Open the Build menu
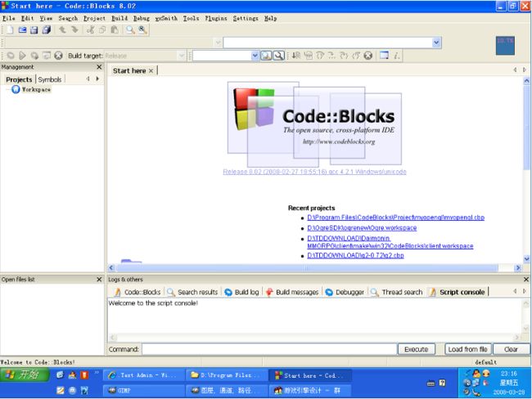 119,18
